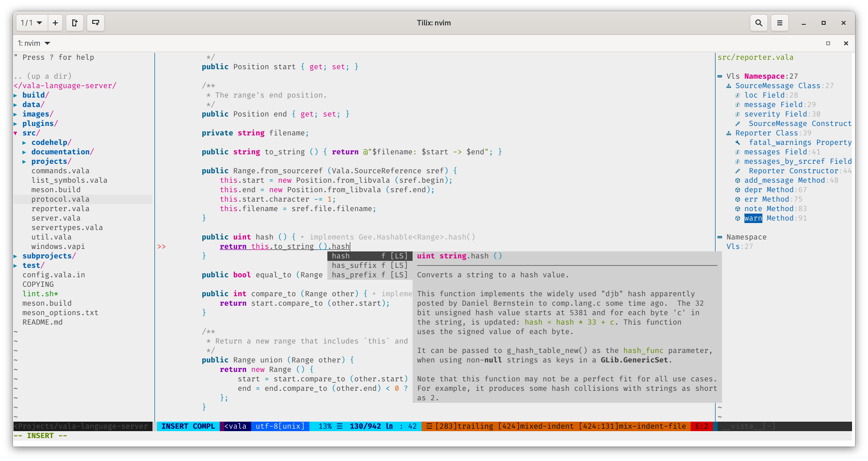Click the trailing whitespace warning in statusline
The height and width of the screenshot is (461, 868).
464,426
